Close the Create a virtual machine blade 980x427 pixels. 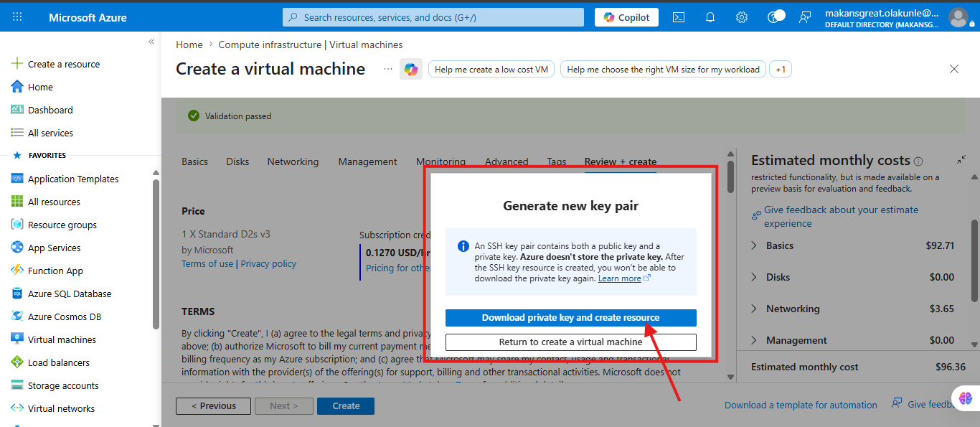(954, 69)
